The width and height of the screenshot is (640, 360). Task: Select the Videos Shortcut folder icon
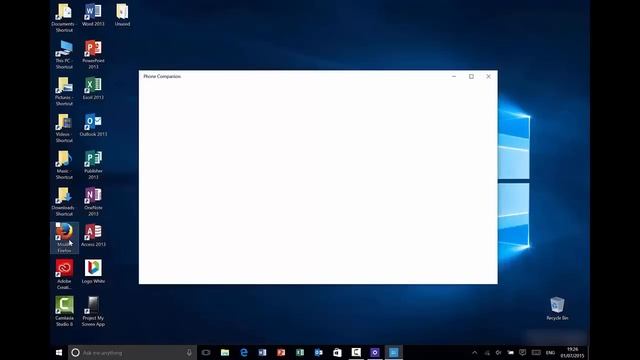[64, 128]
